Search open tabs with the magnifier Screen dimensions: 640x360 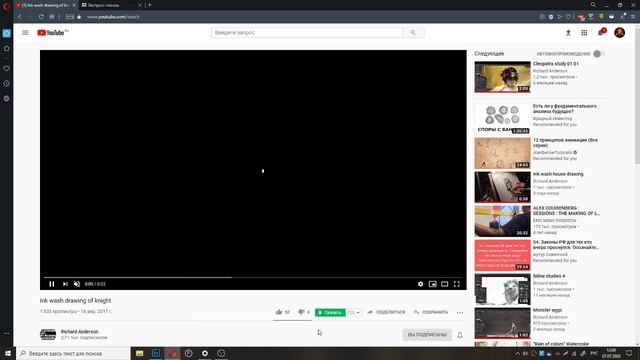[x=593, y=5]
